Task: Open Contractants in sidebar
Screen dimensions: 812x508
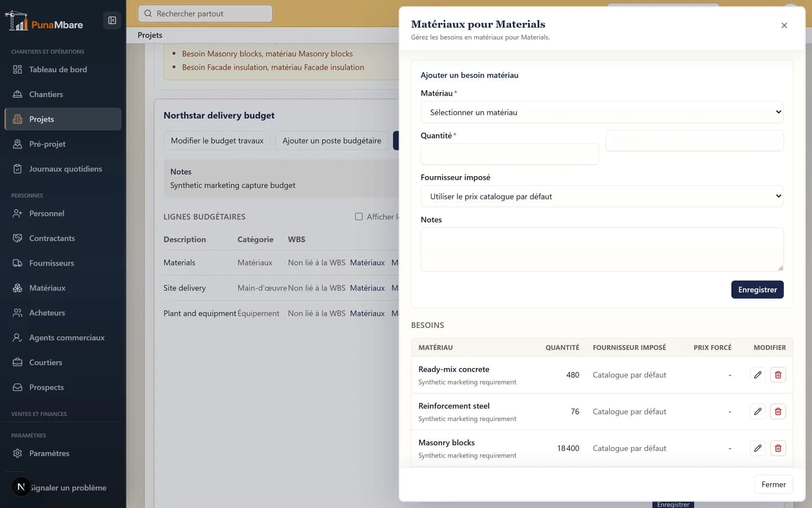Action: click(x=63, y=238)
